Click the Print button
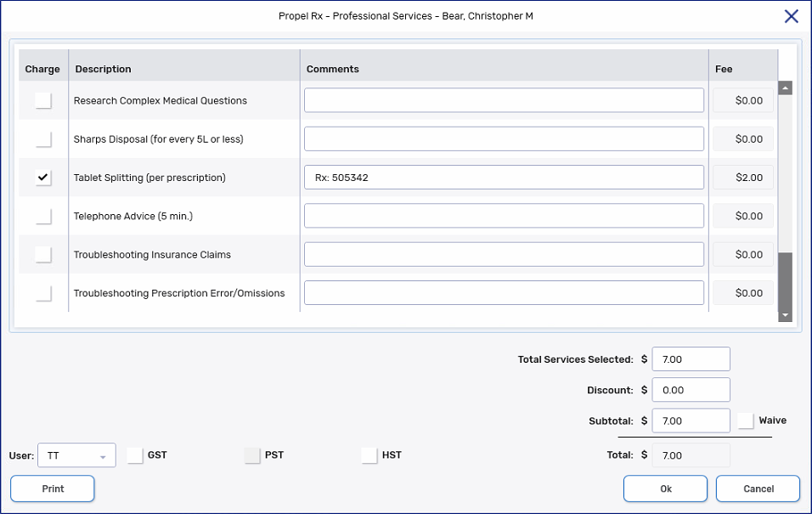This screenshot has height=514, width=812. click(x=52, y=489)
